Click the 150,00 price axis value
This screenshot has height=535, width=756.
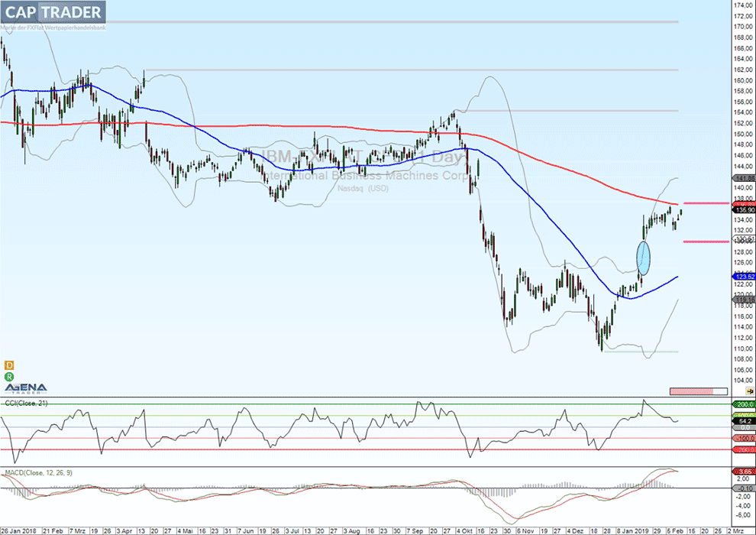pos(743,134)
